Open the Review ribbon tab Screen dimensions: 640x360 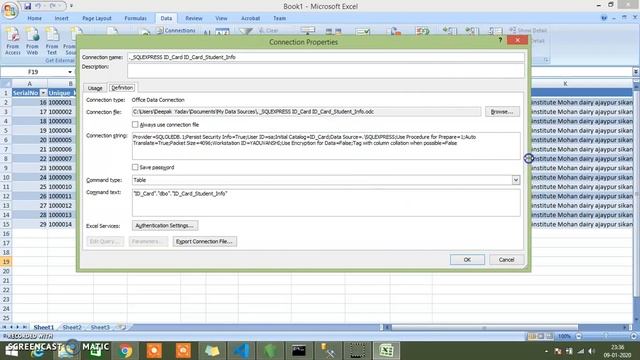click(194, 18)
